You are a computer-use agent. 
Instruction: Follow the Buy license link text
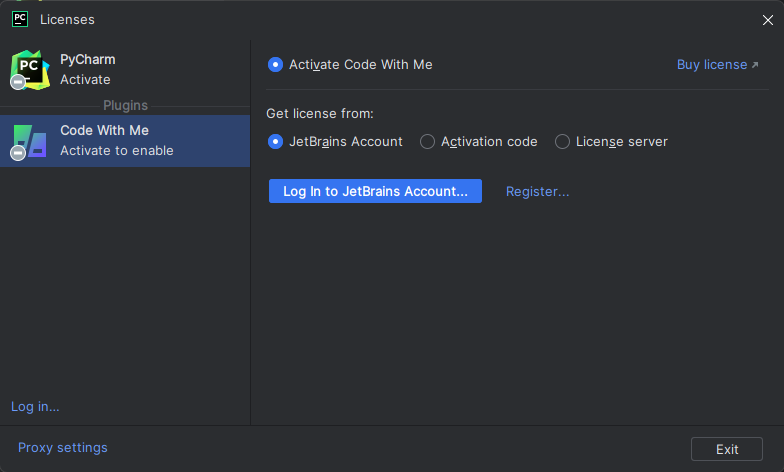click(x=711, y=65)
